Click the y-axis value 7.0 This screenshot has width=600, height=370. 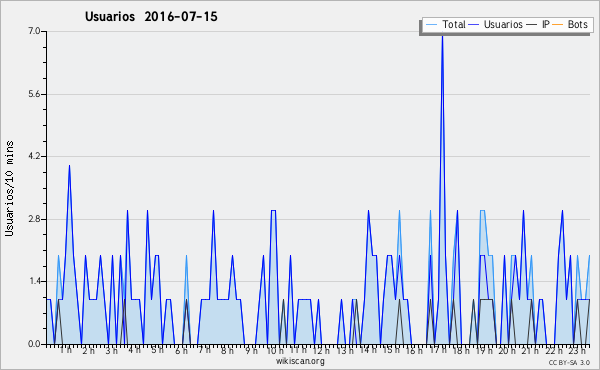pos(34,31)
